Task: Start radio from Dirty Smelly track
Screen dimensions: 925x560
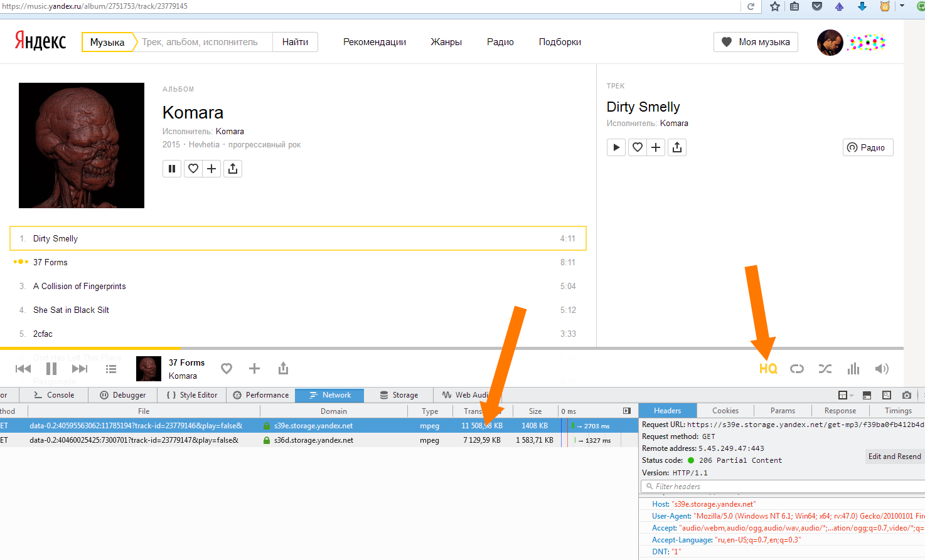Action: [x=868, y=147]
